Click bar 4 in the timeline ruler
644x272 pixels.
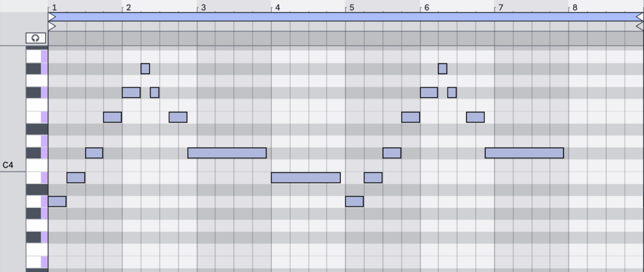[277, 8]
